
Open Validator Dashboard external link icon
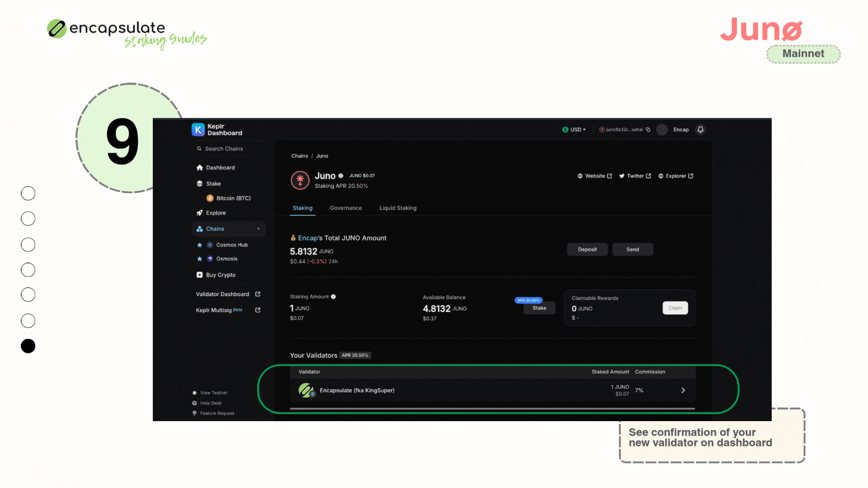click(258, 294)
